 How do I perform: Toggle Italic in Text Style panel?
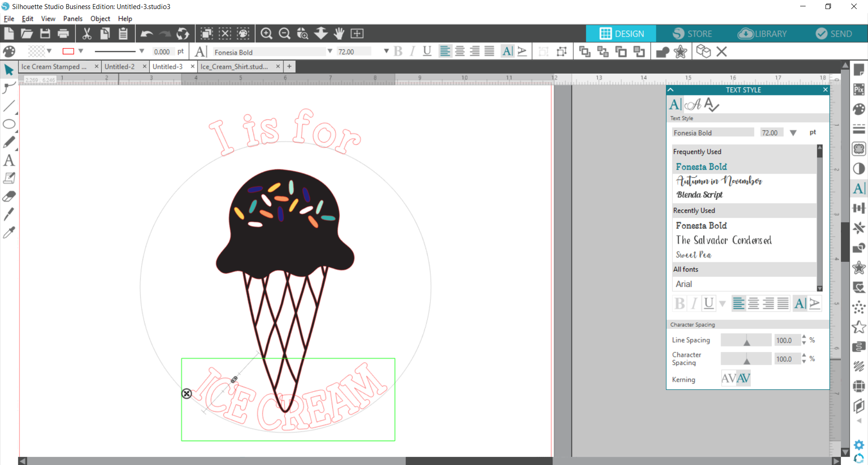tap(694, 304)
